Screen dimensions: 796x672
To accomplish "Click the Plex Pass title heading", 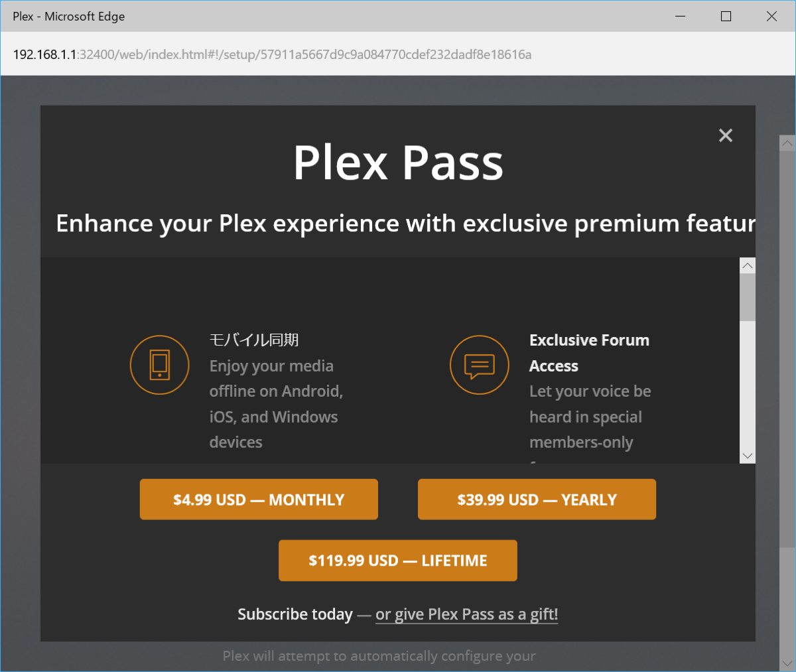I will click(x=398, y=163).
